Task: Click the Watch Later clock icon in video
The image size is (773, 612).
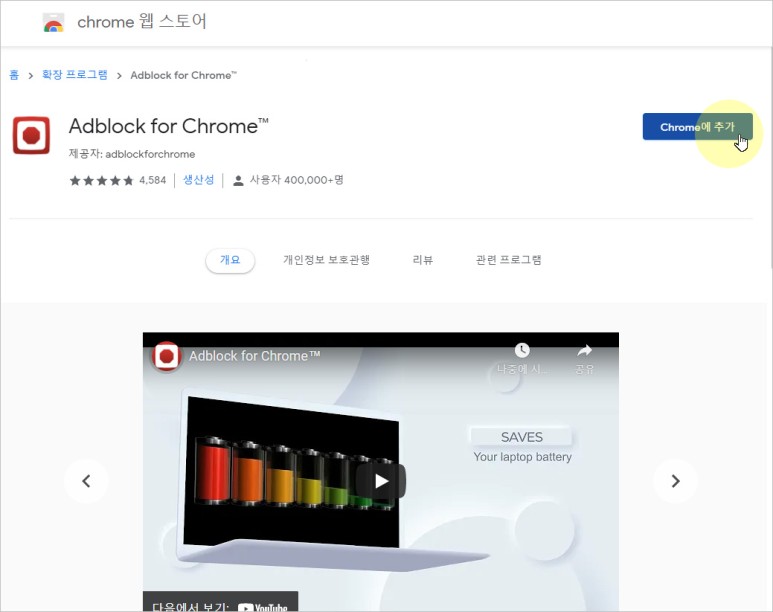Action: [x=522, y=350]
